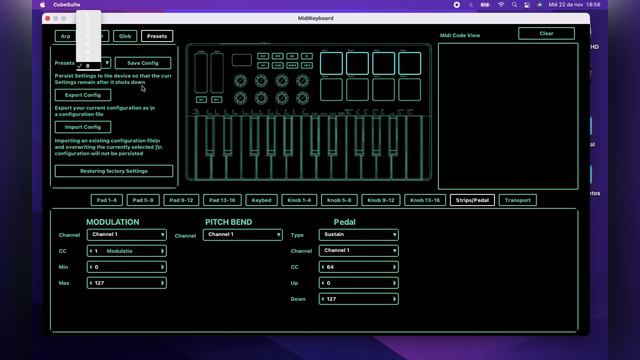Screen dimensions: 640x360
Task: Open the Wi-Fi status menu
Action: pyautogui.click(x=501, y=5)
